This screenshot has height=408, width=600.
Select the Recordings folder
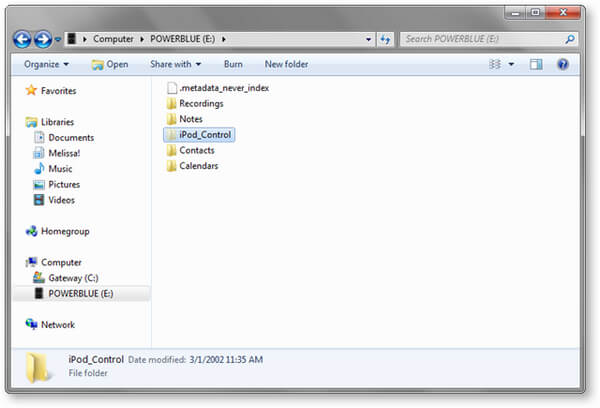(200, 103)
